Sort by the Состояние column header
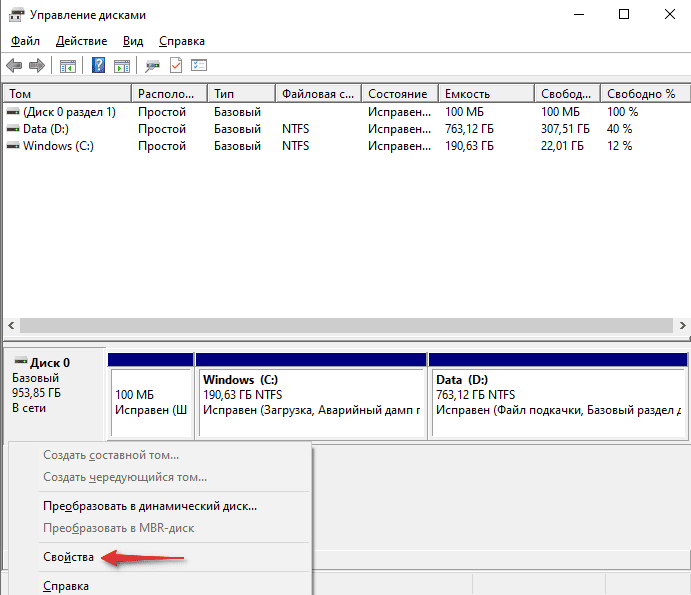Screen dimensions: 691x595 400,93
